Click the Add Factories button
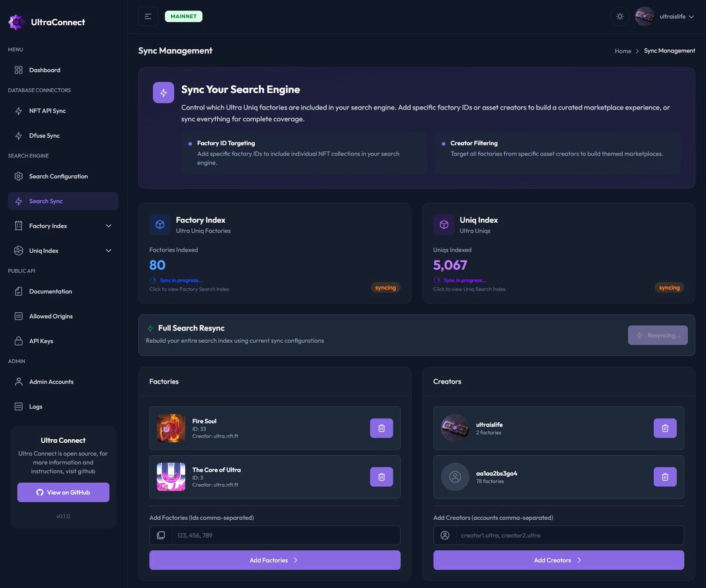Viewport: 706px width, 588px height. pyautogui.click(x=274, y=560)
